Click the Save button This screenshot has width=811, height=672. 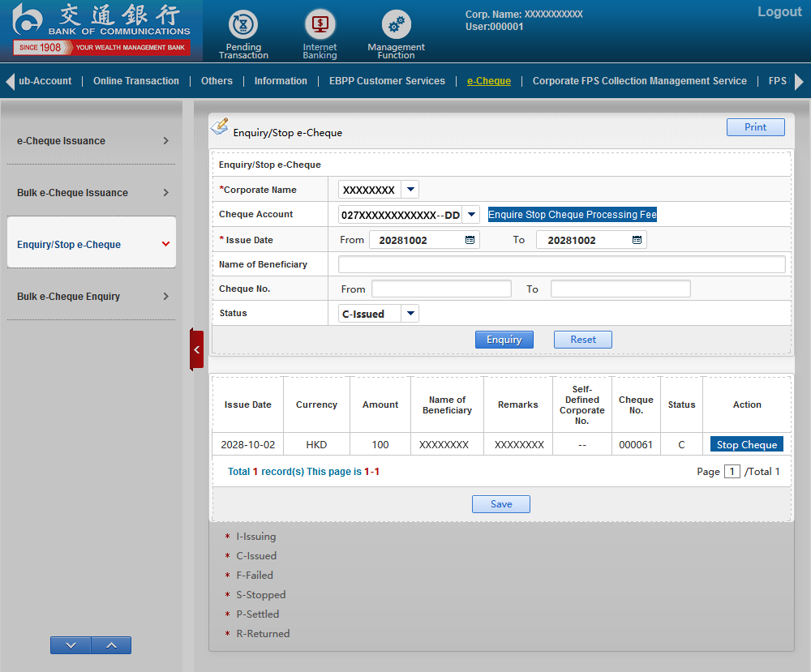coord(501,504)
